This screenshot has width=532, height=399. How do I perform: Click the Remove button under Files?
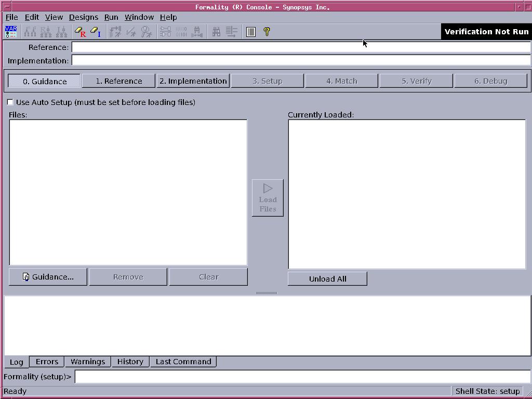point(128,277)
